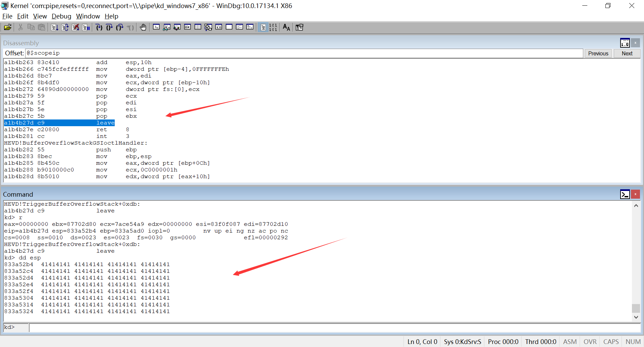Close the Command pane with red X
The height and width of the screenshot is (347, 644).
(x=635, y=194)
